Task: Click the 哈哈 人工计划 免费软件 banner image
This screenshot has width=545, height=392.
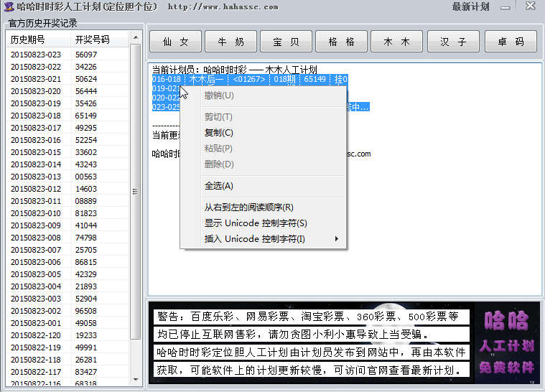Action: [507, 343]
